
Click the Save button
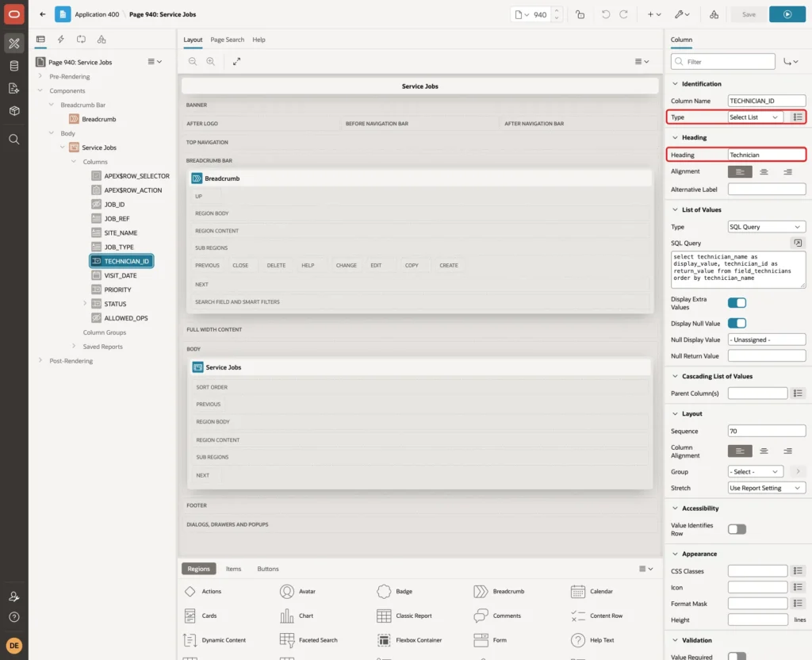coord(749,14)
